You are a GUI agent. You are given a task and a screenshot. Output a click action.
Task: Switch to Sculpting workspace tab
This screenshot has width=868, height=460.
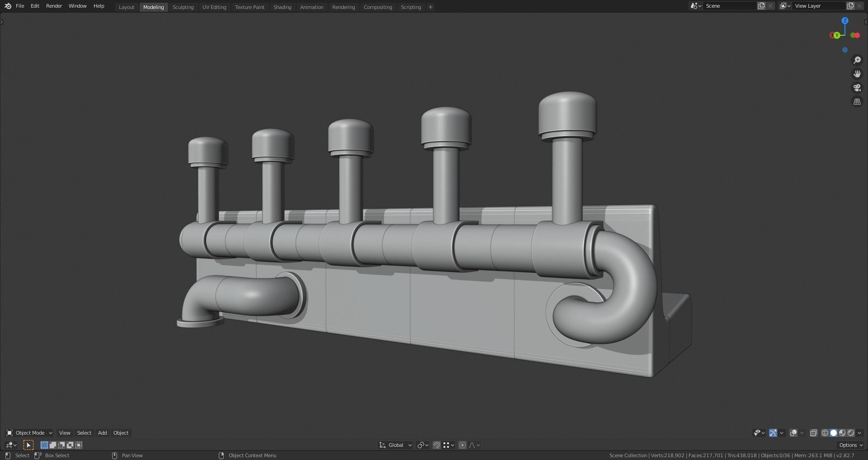(x=183, y=7)
